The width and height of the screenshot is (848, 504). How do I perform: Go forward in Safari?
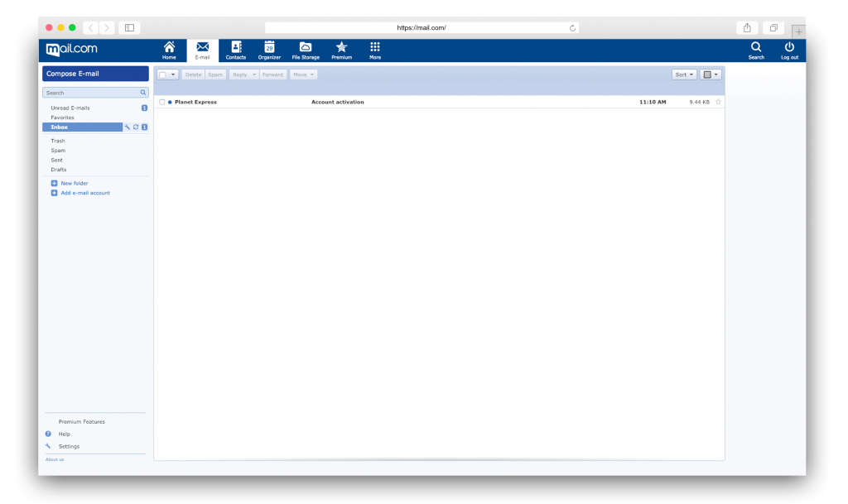[107, 27]
